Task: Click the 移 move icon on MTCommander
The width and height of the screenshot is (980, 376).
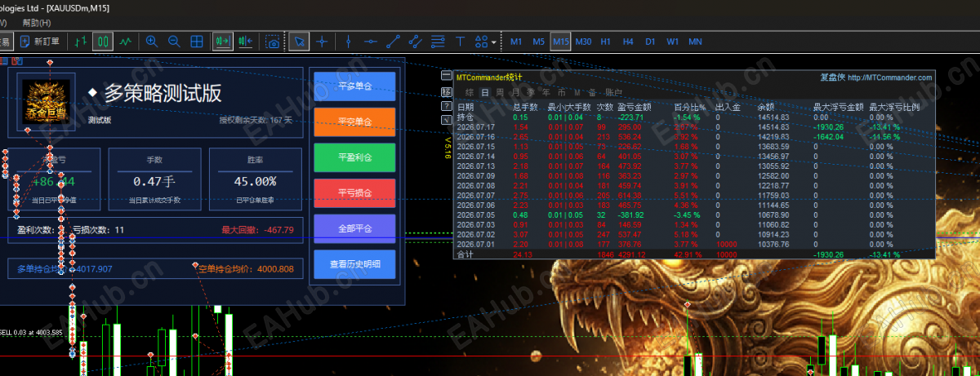Action: [446, 91]
